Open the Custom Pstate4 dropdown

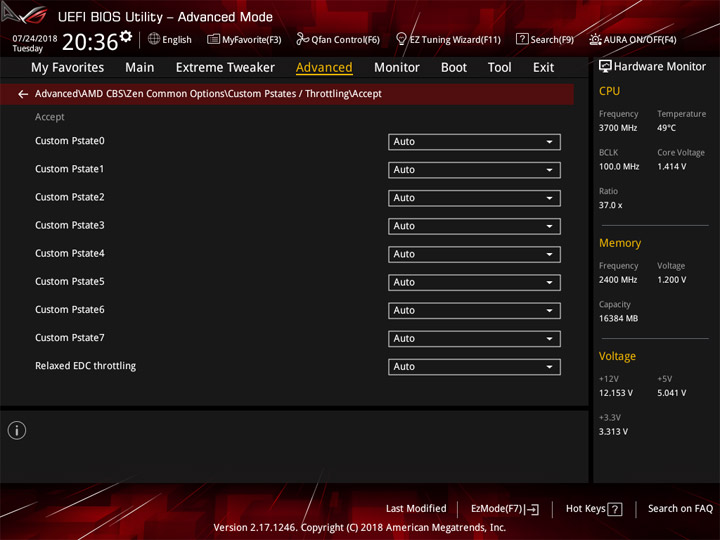coord(474,254)
